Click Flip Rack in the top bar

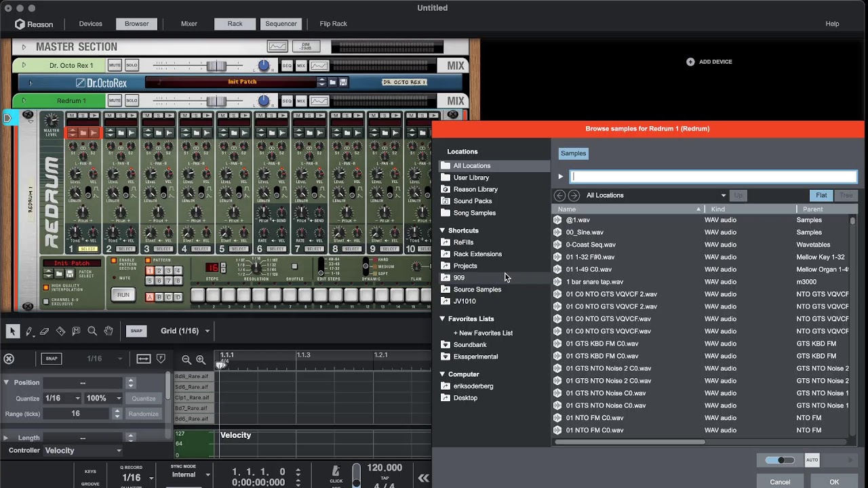coord(333,24)
